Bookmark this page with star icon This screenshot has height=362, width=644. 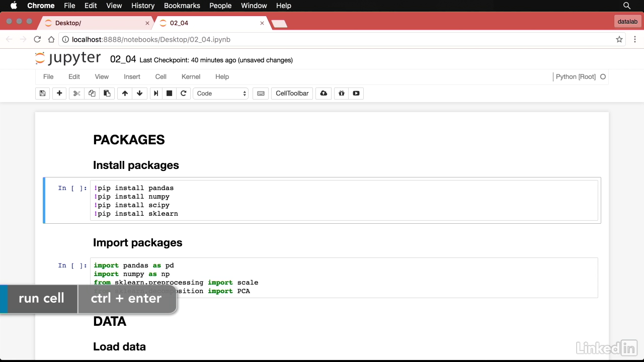coord(619,39)
